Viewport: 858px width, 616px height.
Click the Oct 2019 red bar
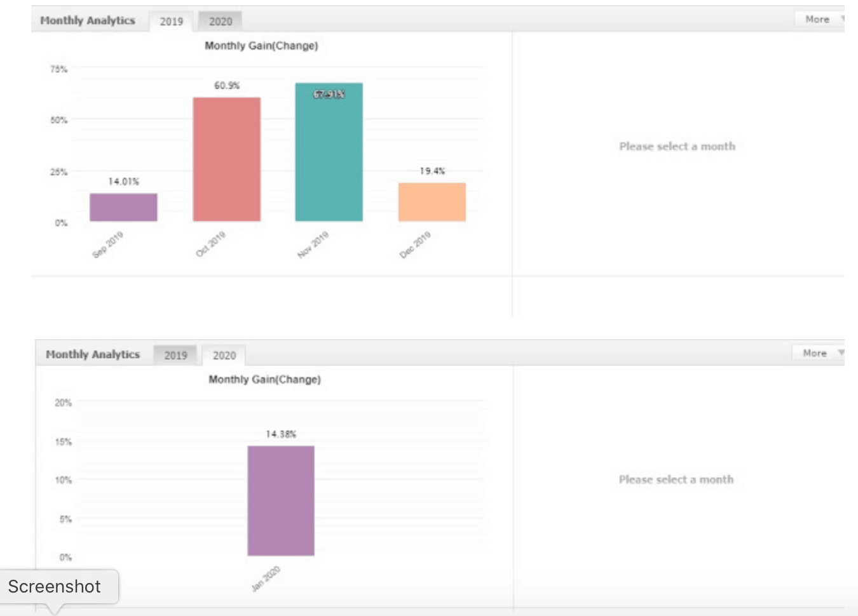click(x=227, y=159)
